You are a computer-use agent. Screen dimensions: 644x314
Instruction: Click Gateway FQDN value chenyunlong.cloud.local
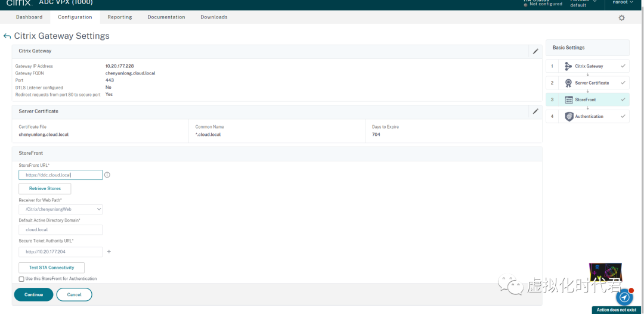[130, 73]
